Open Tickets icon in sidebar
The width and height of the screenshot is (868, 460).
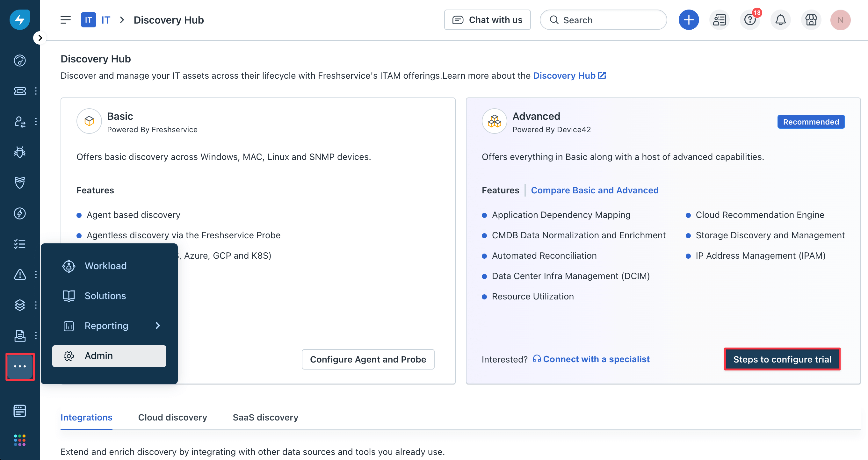[x=19, y=91]
